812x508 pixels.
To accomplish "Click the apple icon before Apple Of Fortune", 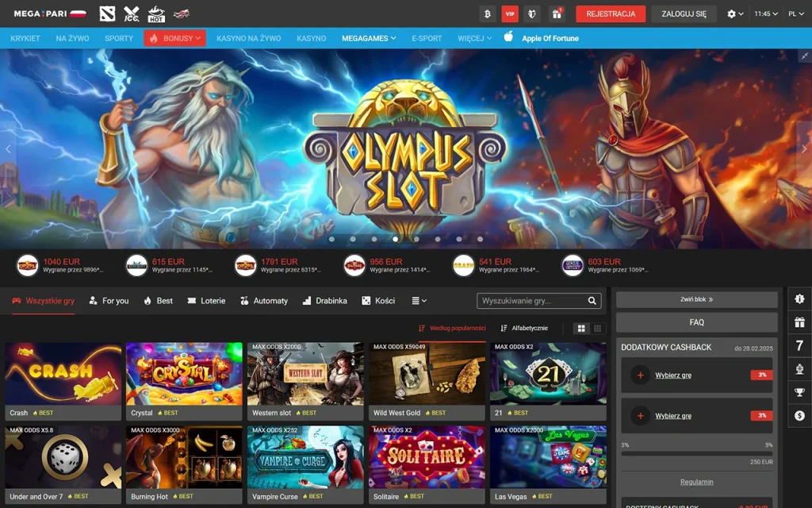I will click(508, 37).
